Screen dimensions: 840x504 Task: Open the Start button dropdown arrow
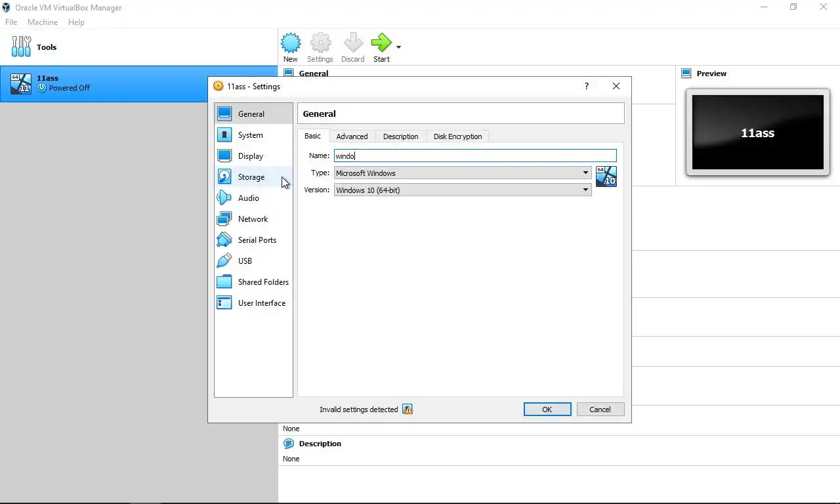coord(398,47)
